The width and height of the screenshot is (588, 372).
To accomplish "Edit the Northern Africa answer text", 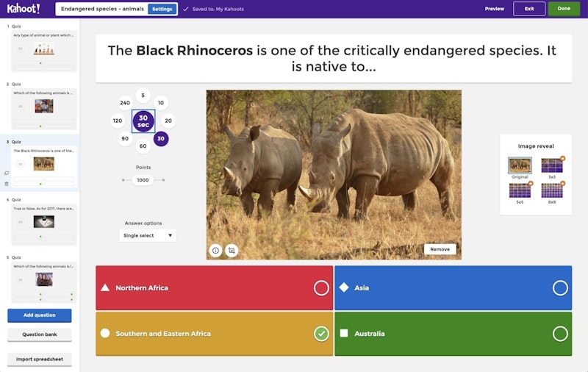I will 142,288.
